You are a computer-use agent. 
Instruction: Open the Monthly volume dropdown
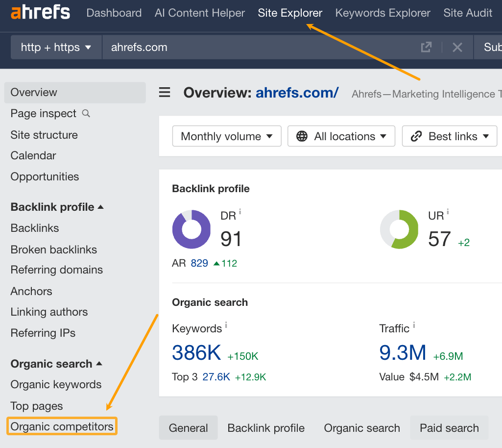coord(226,136)
